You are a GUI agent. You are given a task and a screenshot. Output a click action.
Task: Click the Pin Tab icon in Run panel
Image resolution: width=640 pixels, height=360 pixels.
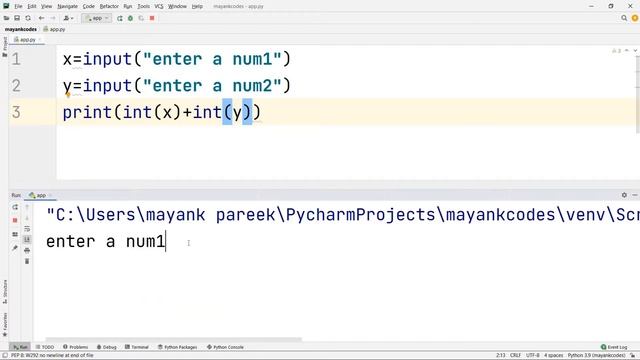15,248
